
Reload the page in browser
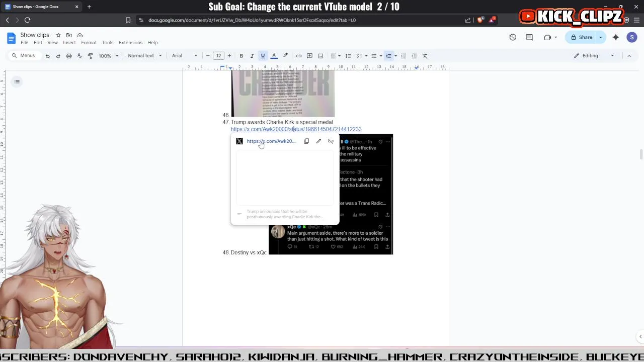click(27, 20)
